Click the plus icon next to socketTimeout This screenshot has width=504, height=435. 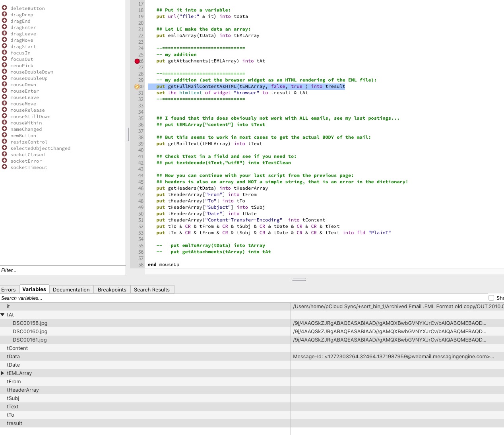(4, 167)
